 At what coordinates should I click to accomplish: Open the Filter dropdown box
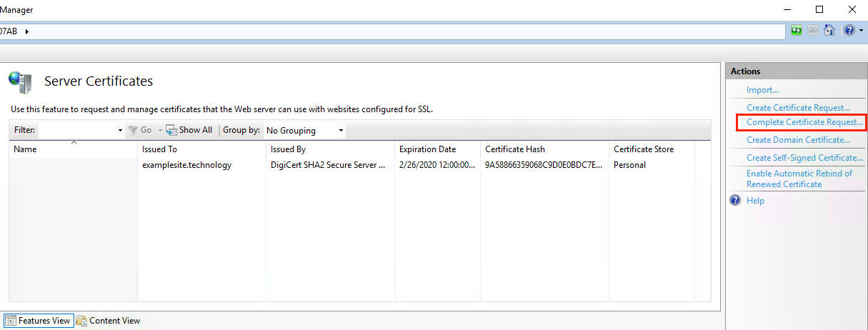point(81,131)
